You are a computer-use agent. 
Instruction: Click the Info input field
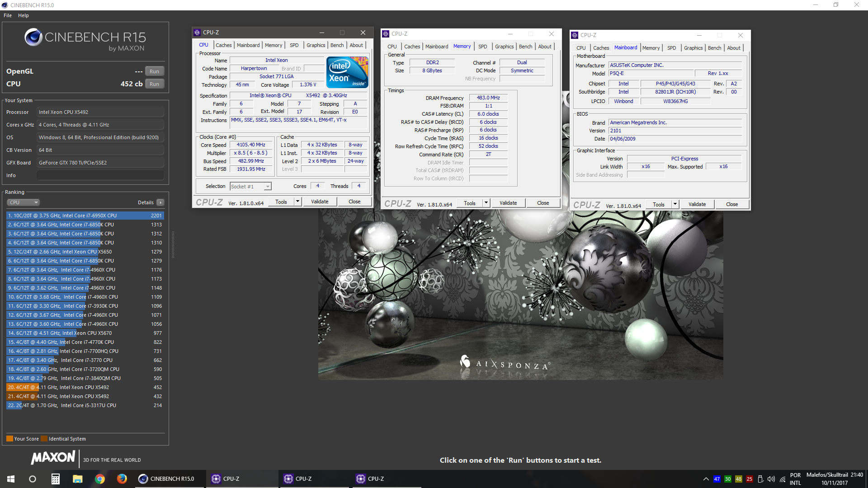[100, 175]
